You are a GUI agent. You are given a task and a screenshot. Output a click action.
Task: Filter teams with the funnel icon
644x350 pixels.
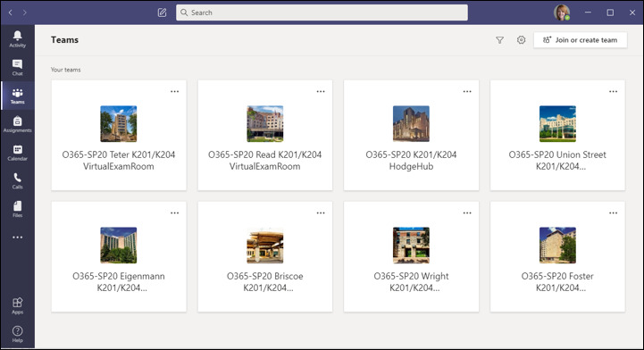coord(499,40)
